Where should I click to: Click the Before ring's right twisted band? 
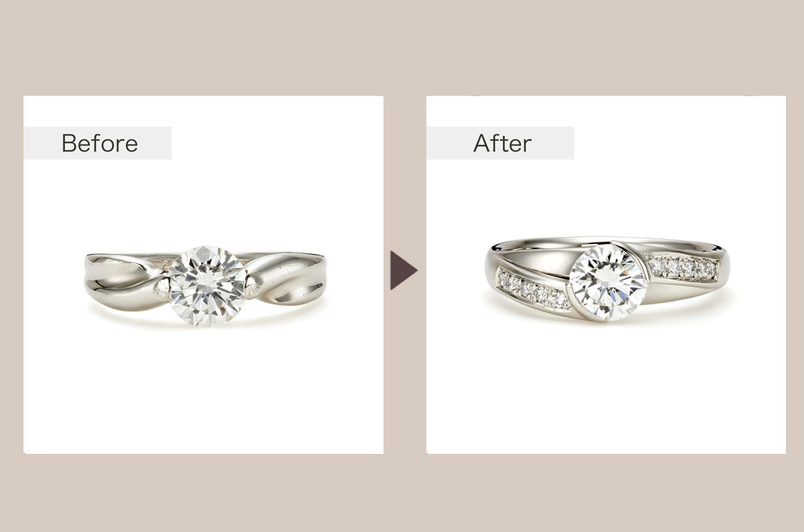pos(286,278)
